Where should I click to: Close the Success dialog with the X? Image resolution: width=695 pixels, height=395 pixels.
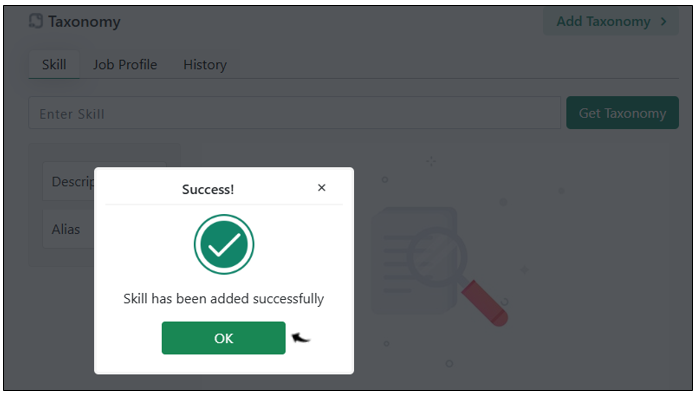pyautogui.click(x=322, y=188)
